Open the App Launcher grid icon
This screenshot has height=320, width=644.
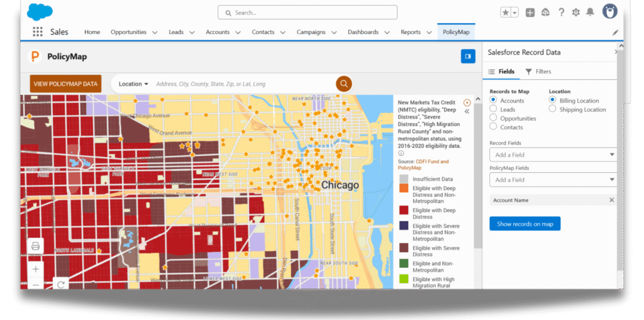point(38,32)
